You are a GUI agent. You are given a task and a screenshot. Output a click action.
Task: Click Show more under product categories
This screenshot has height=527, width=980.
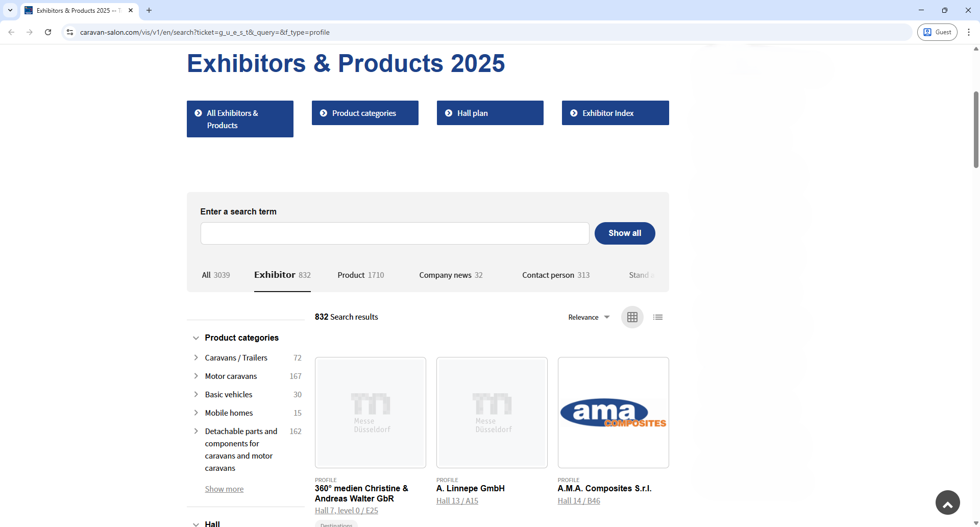[224, 489]
